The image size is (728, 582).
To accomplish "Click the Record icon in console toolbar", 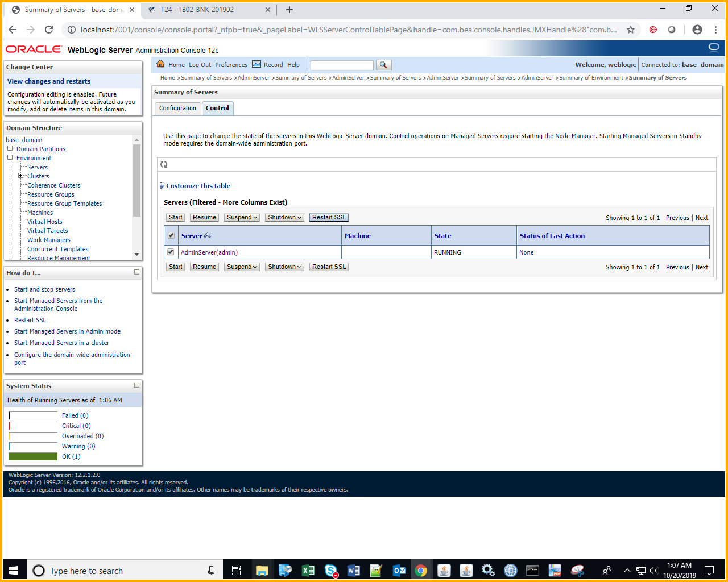I will click(x=257, y=64).
